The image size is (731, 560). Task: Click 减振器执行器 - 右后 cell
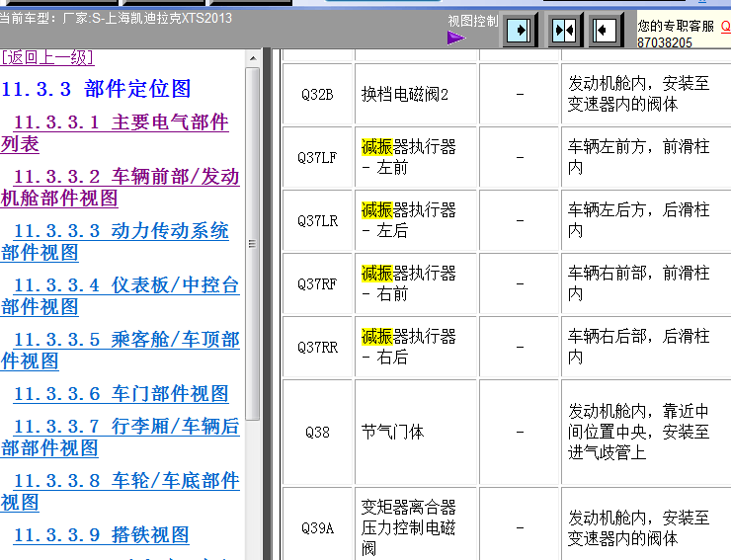pos(416,347)
